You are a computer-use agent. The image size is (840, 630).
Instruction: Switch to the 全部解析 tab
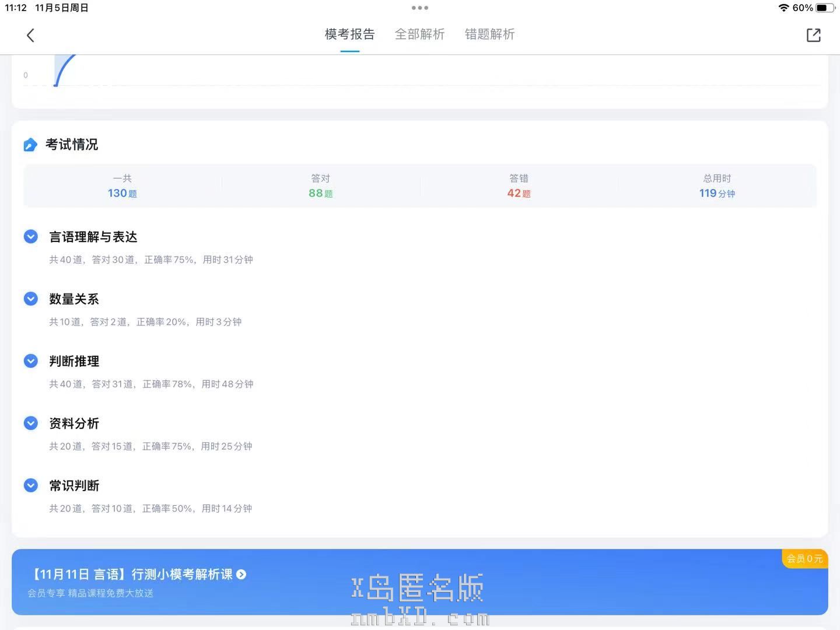pyautogui.click(x=419, y=34)
